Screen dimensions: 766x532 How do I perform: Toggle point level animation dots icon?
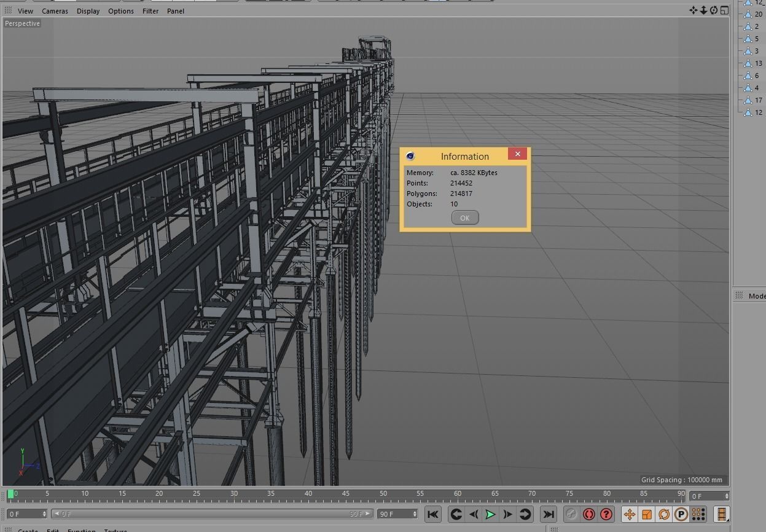(x=698, y=514)
